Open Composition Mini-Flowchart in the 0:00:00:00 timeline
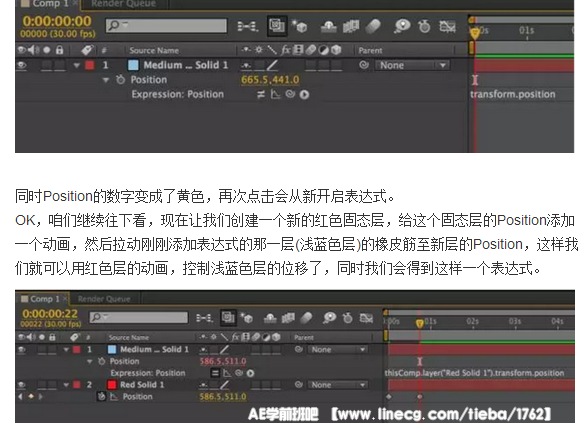Viewport: 584px width, 431px height. [x=248, y=26]
